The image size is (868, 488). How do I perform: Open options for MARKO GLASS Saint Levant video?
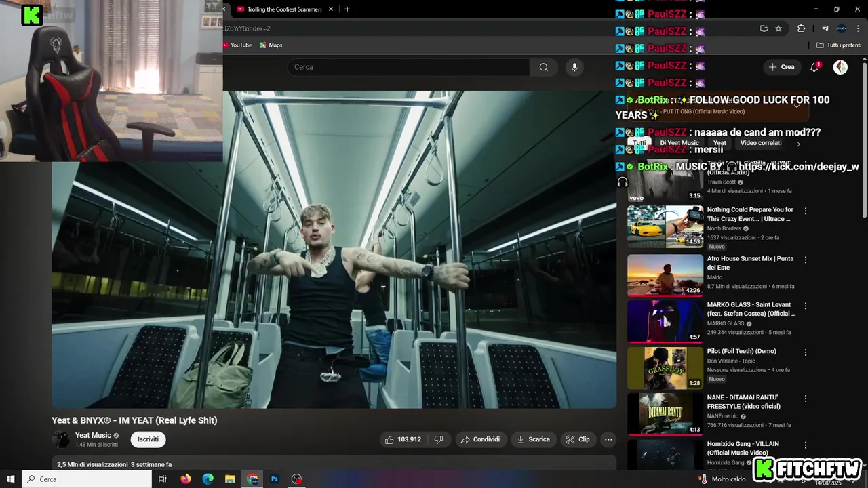[806, 306]
